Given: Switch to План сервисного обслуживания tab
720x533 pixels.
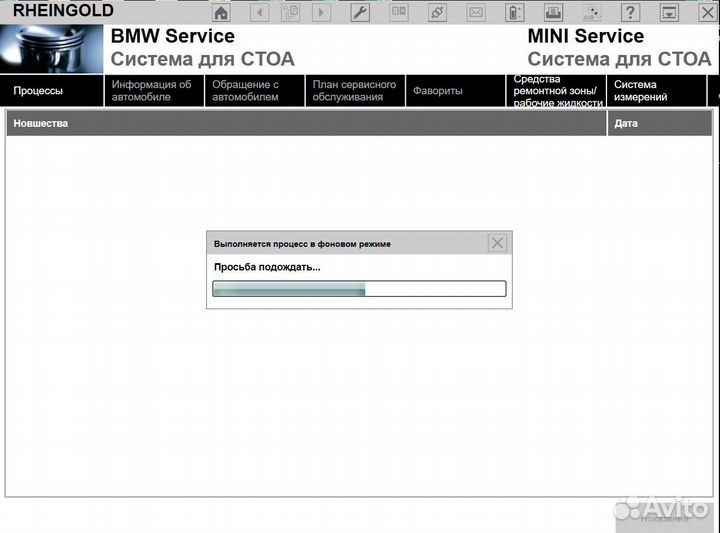Looking at the screenshot, I should pyautogui.click(x=355, y=90).
